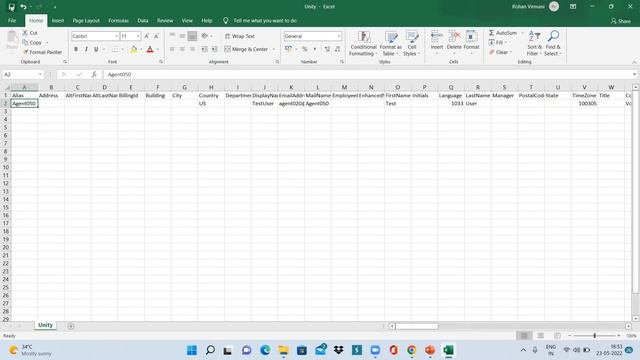640x360 pixels.
Task: Open the Review tab
Action: pos(165,20)
